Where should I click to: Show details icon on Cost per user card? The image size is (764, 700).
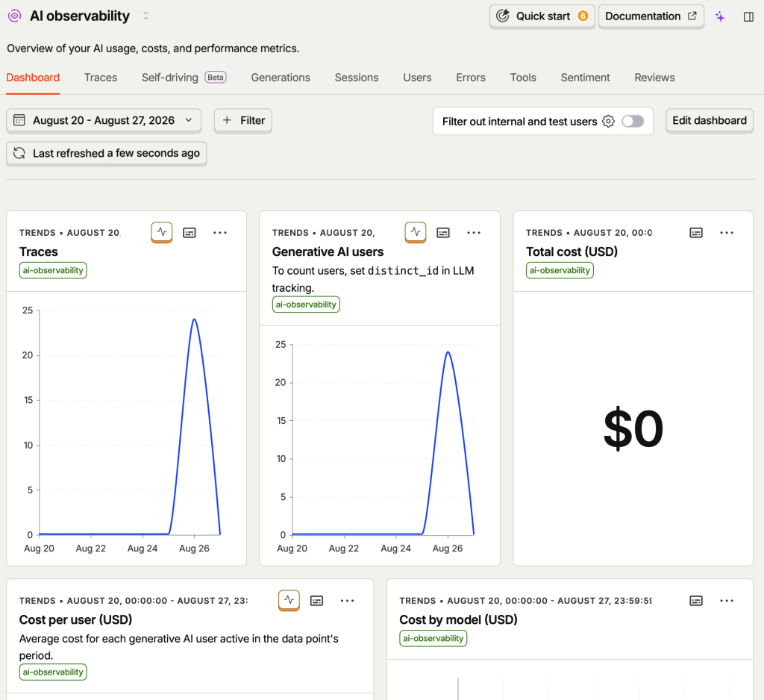coord(316,601)
